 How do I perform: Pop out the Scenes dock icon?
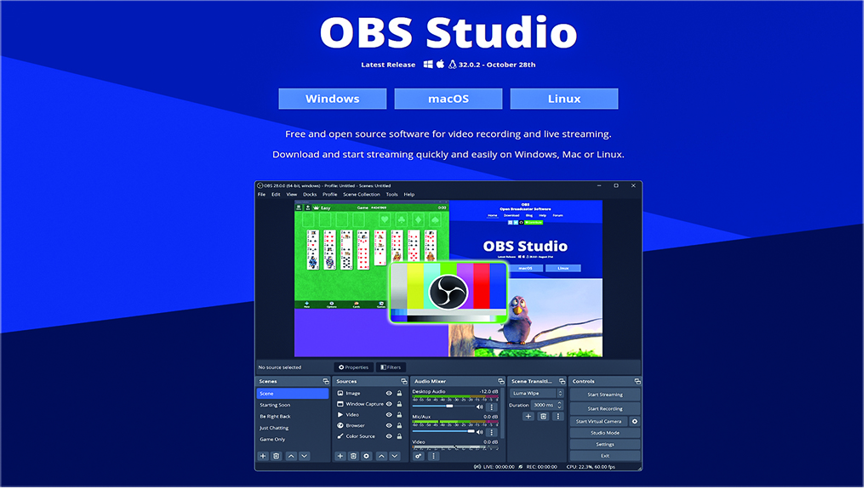tap(325, 383)
